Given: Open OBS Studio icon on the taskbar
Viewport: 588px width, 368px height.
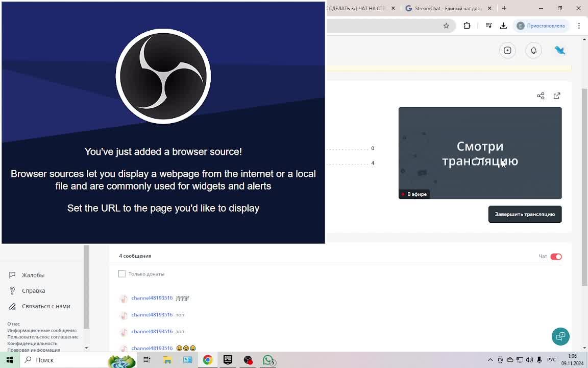Looking at the screenshot, I should [x=248, y=360].
